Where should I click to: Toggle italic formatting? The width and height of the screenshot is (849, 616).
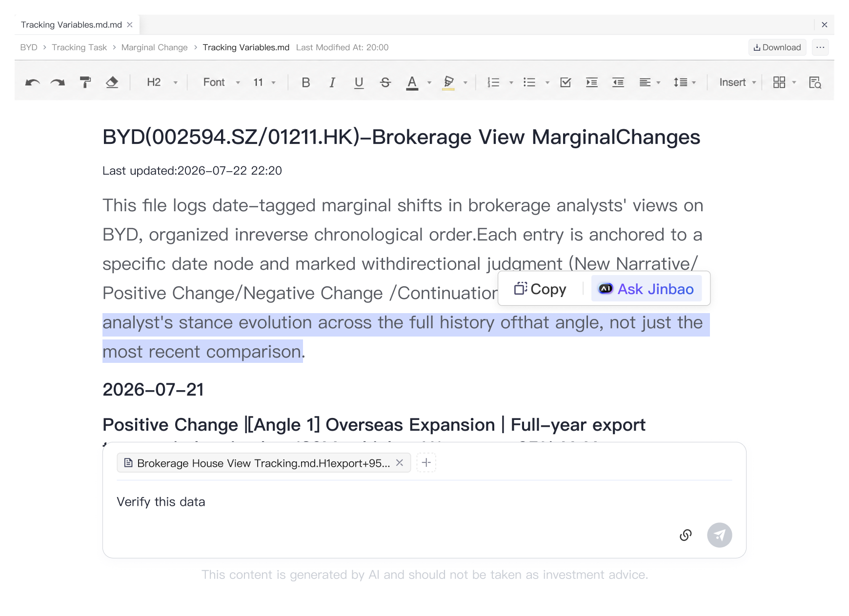pos(332,82)
